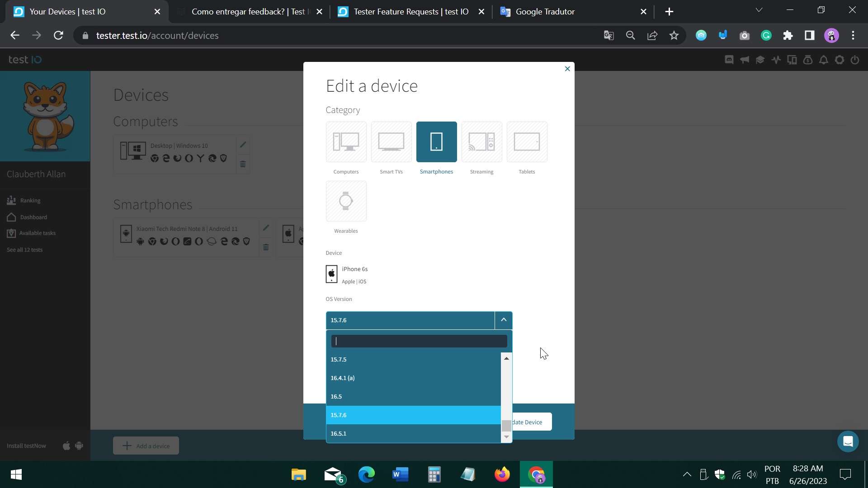Focus the OS version search field
The image size is (868, 488).
419,341
